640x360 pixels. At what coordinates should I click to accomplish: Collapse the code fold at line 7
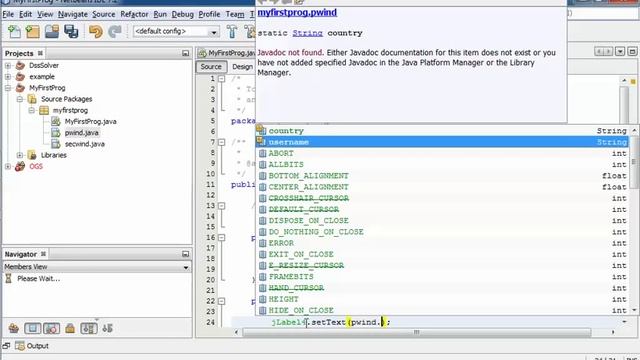(x=221, y=142)
